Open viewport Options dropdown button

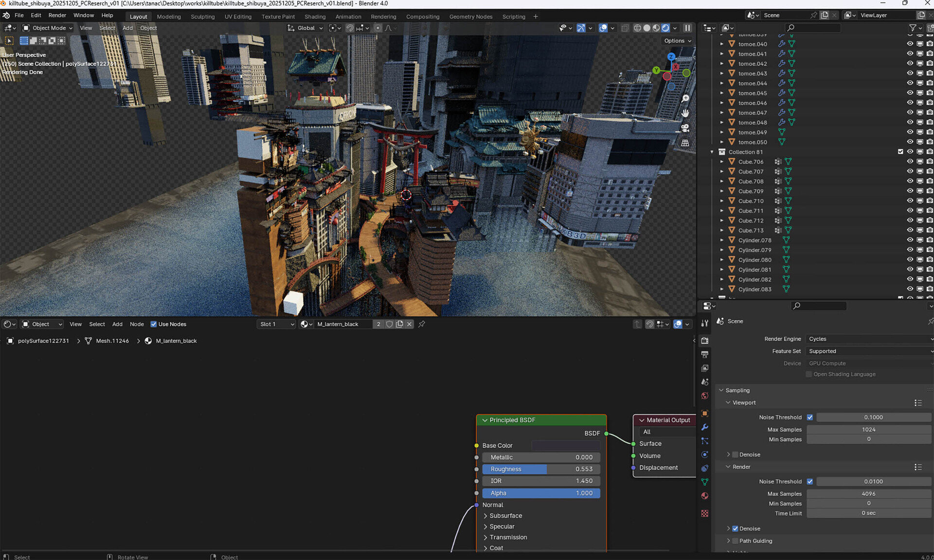(x=678, y=41)
